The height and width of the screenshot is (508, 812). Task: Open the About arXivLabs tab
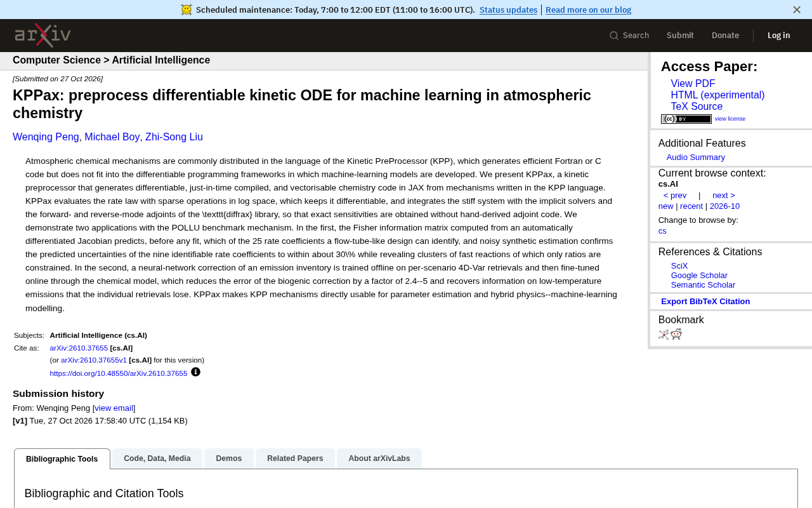379,458
